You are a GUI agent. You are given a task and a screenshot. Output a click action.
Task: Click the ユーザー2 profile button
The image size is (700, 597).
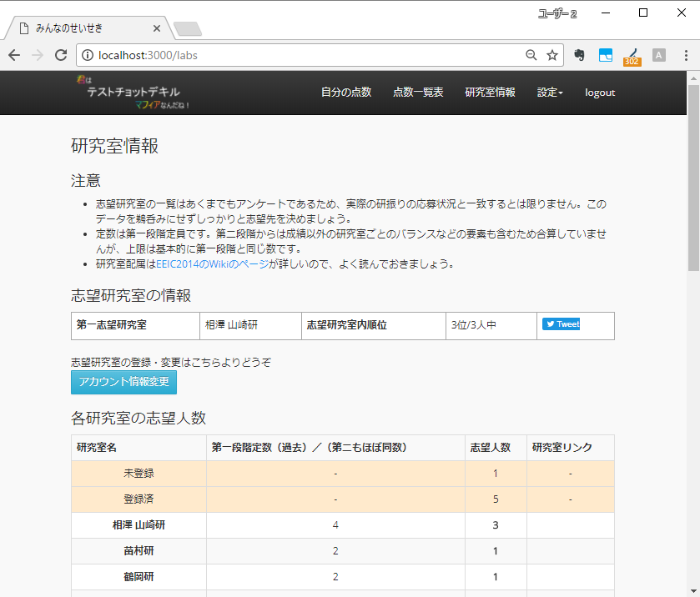coord(557,14)
